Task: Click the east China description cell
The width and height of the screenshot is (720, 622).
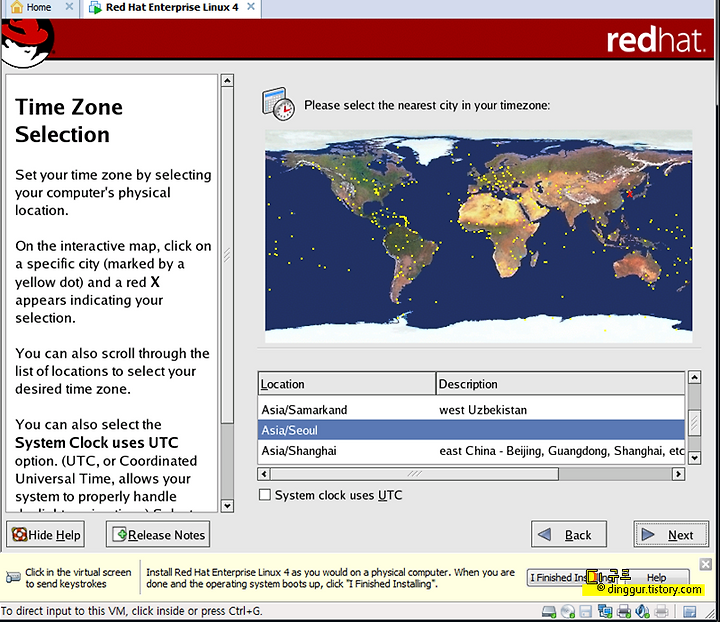Action: [x=561, y=451]
